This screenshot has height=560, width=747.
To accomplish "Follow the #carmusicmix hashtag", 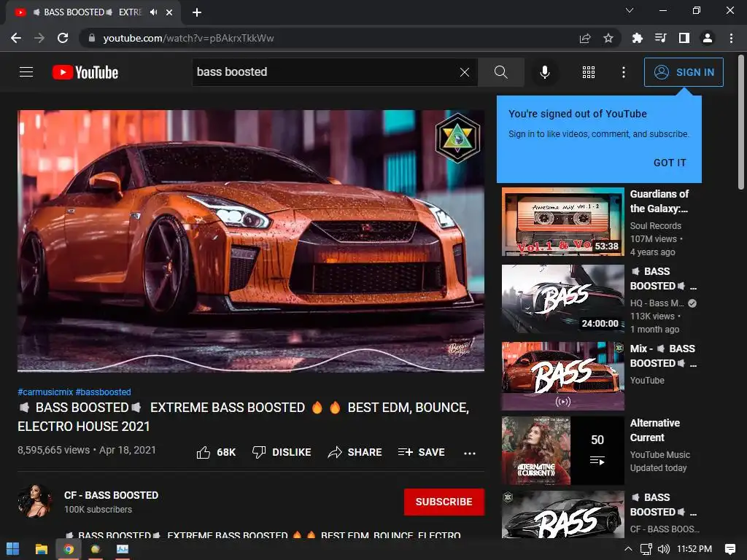I will [x=45, y=392].
